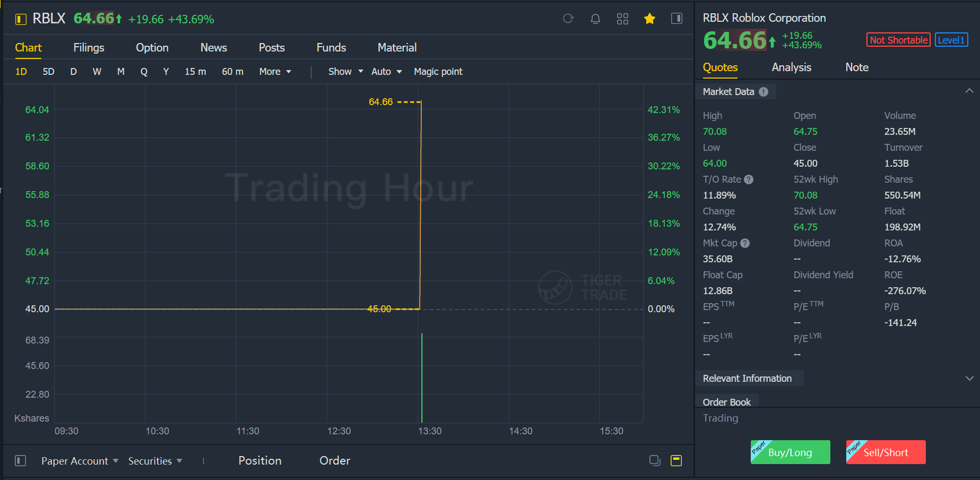
Task: Click the RBLX ticker logo icon
Action: click(x=21, y=19)
